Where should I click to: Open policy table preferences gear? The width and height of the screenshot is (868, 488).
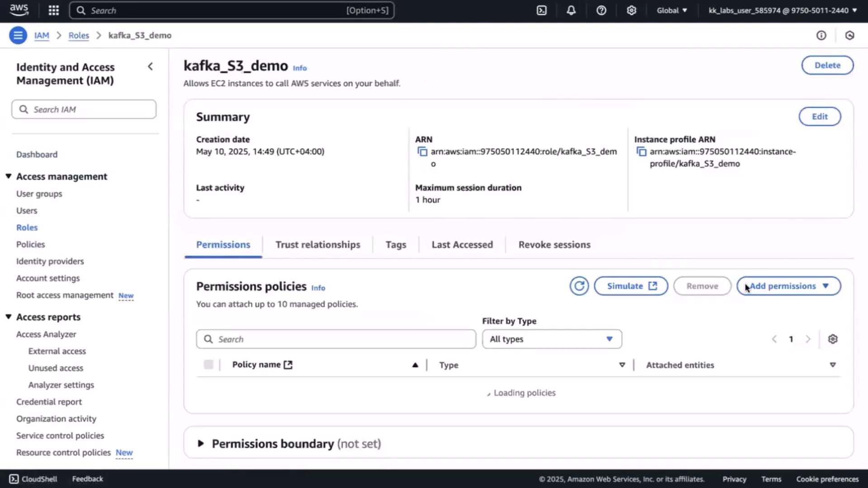(833, 339)
